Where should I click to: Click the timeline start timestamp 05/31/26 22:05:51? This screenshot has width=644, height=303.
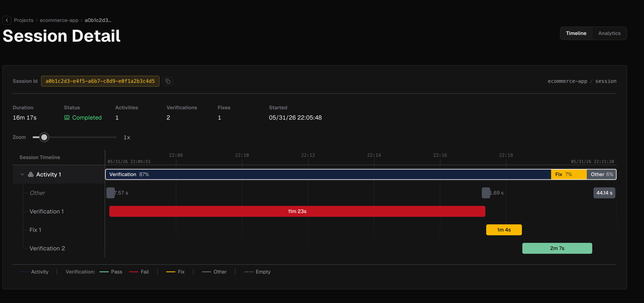pyautogui.click(x=129, y=161)
